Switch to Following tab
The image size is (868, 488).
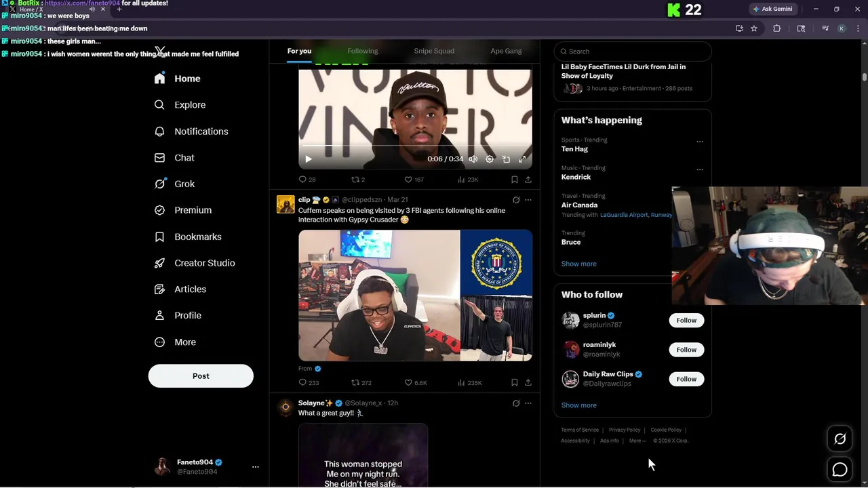pos(363,51)
